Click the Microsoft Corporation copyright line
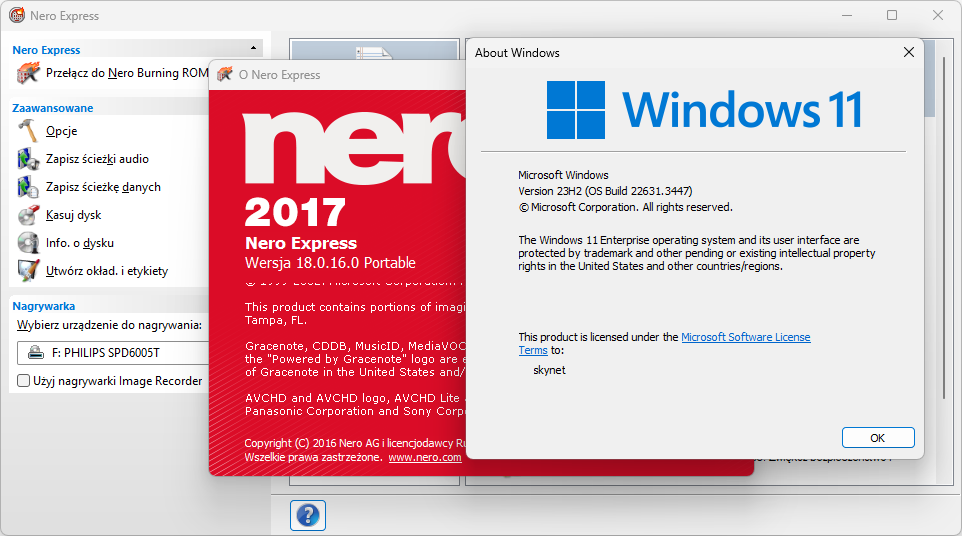Screen dimensions: 962x536 click(x=626, y=207)
